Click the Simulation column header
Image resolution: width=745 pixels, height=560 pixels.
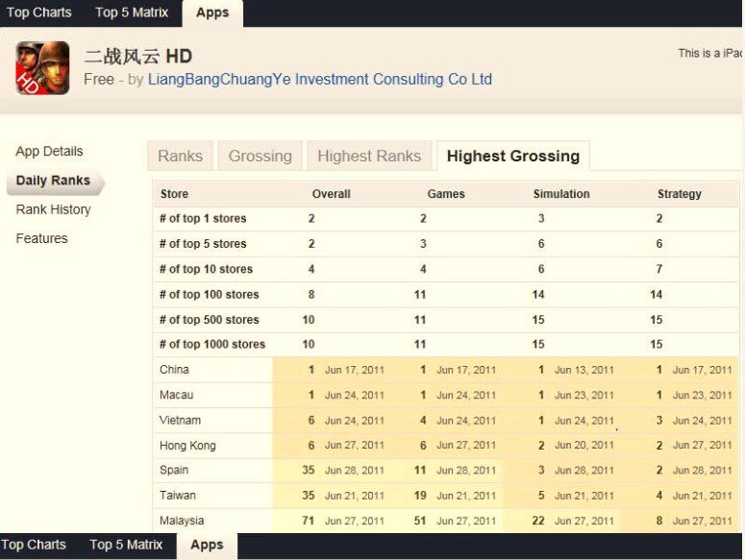[x=561, y=194]
